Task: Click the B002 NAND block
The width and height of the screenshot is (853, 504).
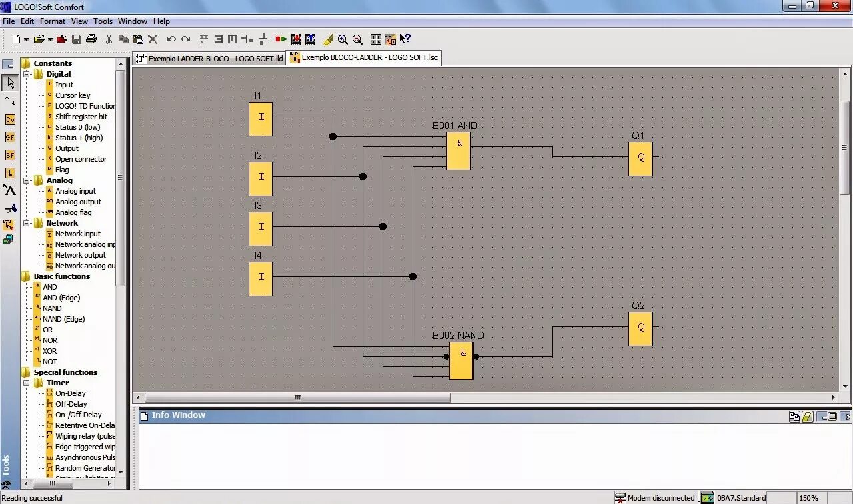Action: [x=461, y=361]
